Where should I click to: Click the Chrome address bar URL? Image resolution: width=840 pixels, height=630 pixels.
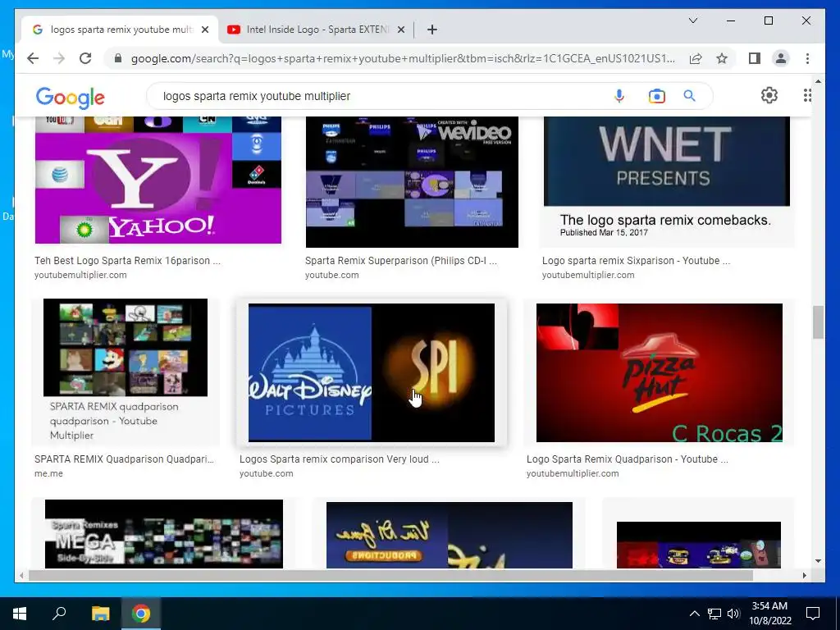tap(403, 58)
